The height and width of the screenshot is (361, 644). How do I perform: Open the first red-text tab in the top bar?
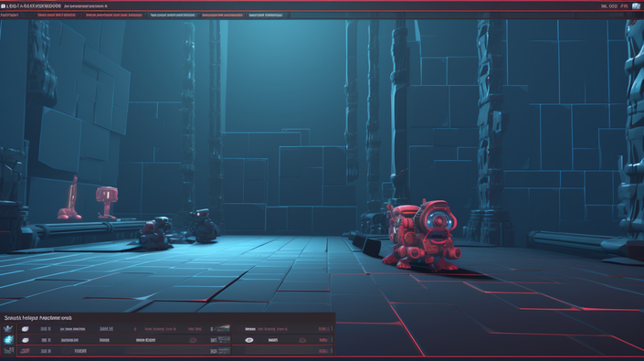pyautogui.click(x=57, y=16)
